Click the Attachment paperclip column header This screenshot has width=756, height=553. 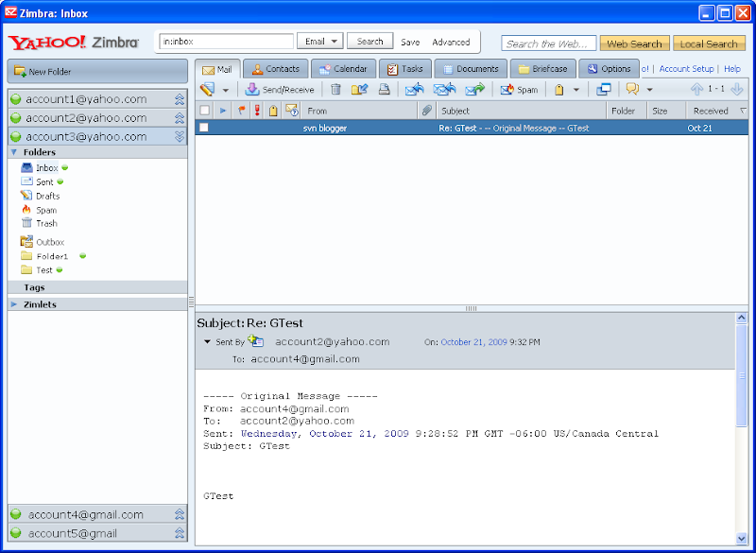[426, 111]
